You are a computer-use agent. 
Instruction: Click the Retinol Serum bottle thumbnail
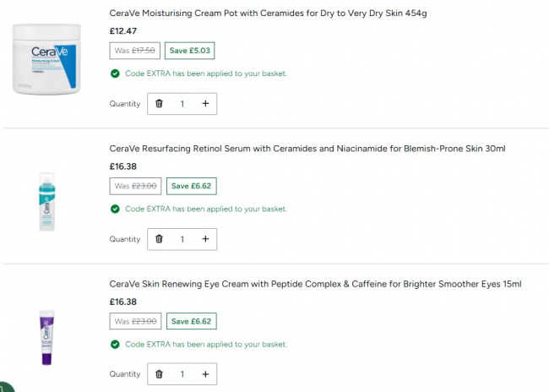(x=46, y=201)
